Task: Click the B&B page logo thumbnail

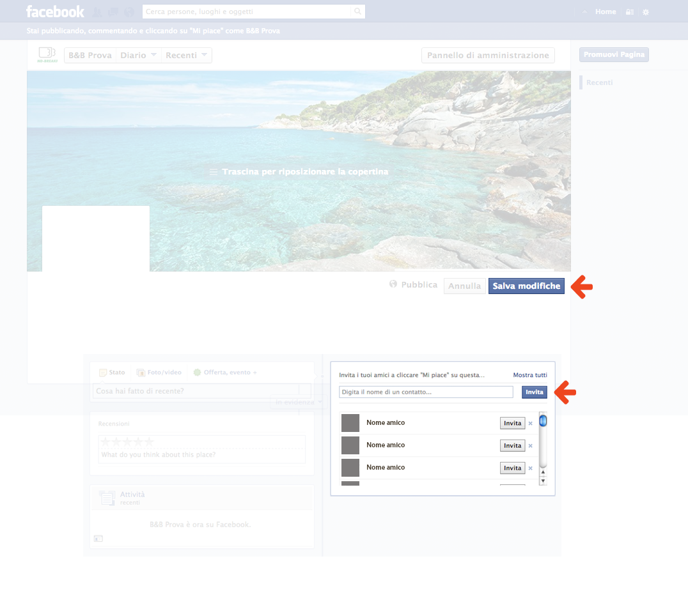Action: [x=48, y=55]
